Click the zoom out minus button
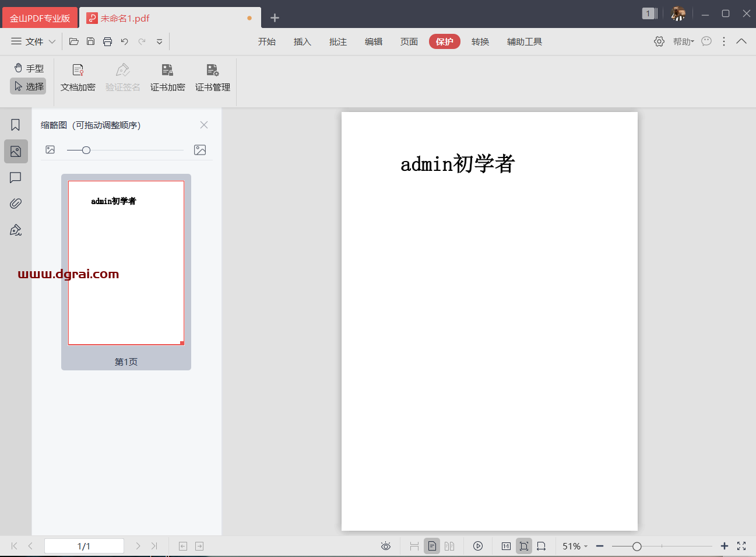756x557 pixels. (600, 546)
